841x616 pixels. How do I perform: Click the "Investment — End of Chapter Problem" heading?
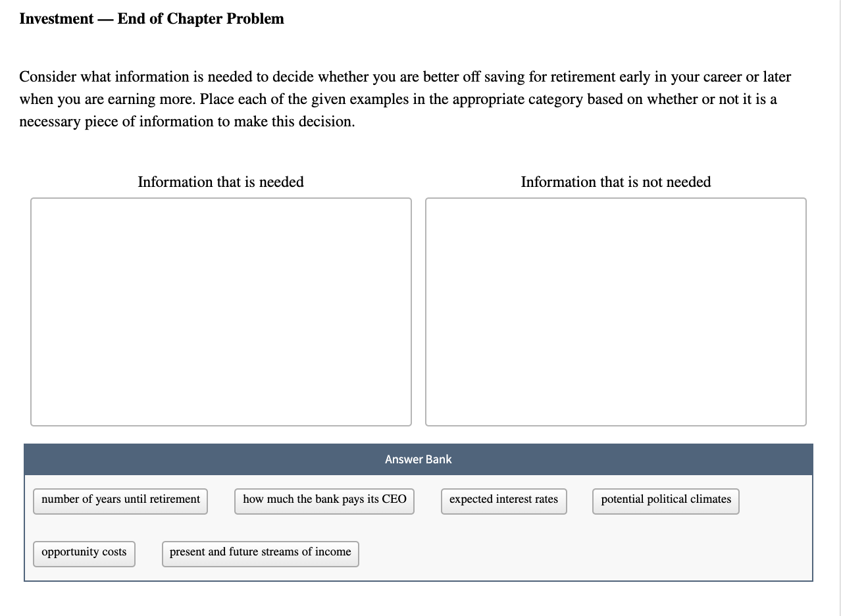point(151,18)
